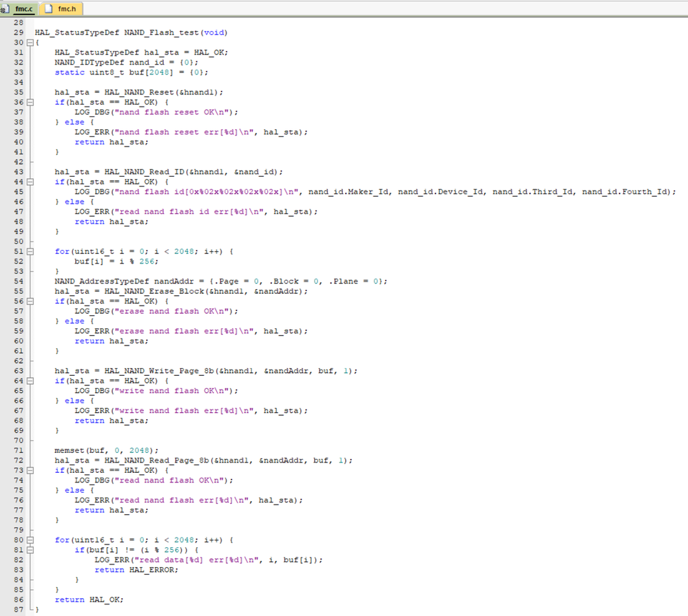
Task: Toggle the fold box at line 64
Action: coord(29,381)
